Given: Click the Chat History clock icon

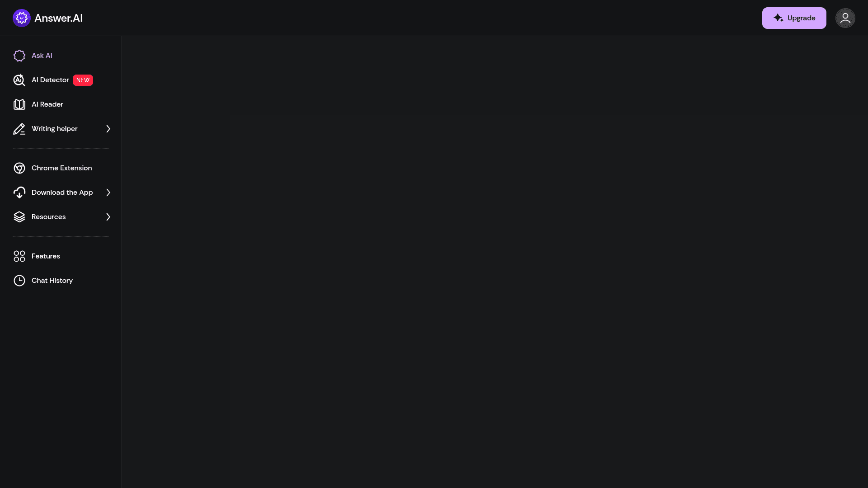Looking at the screenshot, I should [x=19, y=281].
